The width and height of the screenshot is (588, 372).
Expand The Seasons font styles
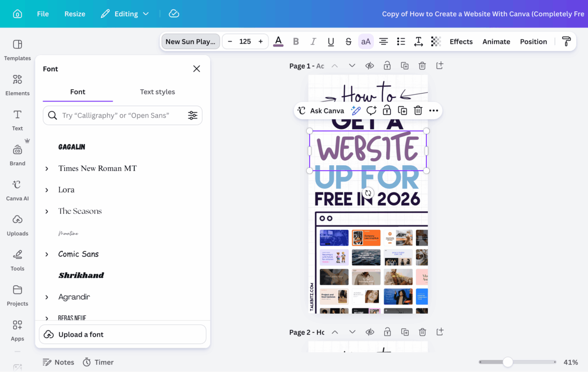coord(47,211)
